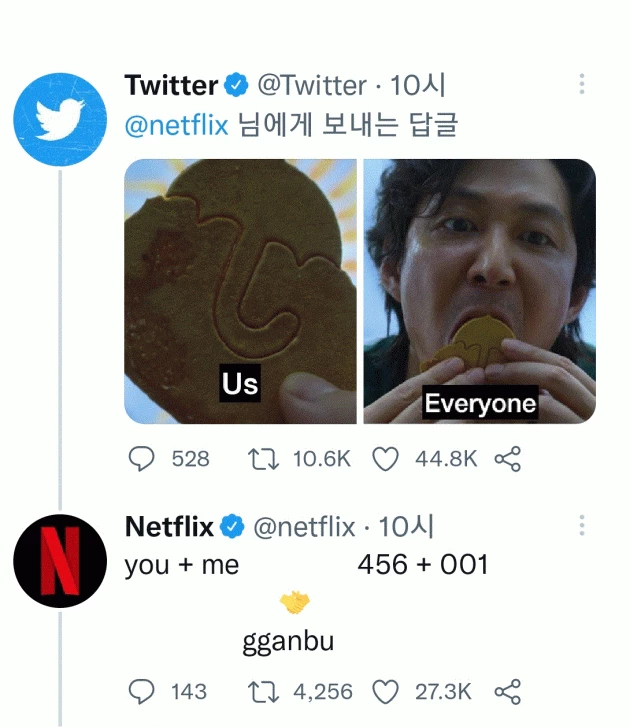Open the Twitter account profile avatar
630x727 pixels.
[60, 119]
